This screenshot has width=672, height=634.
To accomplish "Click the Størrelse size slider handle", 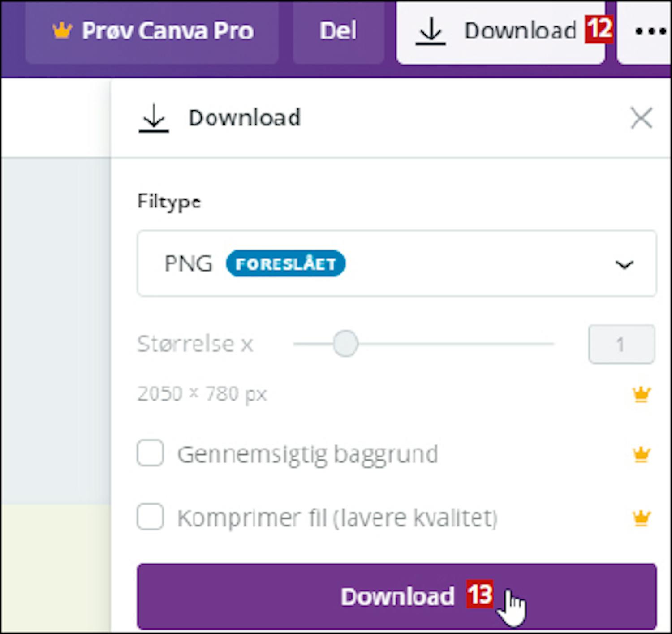I will [x=345, y=344].
